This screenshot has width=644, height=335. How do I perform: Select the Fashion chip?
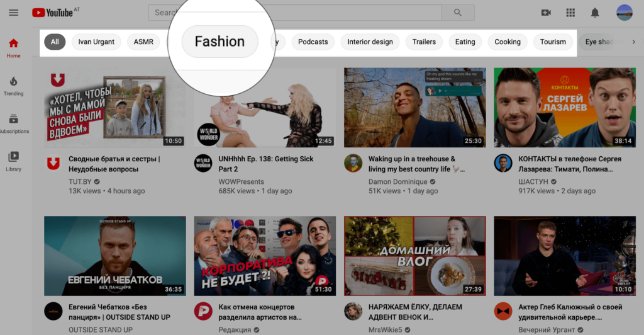219,42
